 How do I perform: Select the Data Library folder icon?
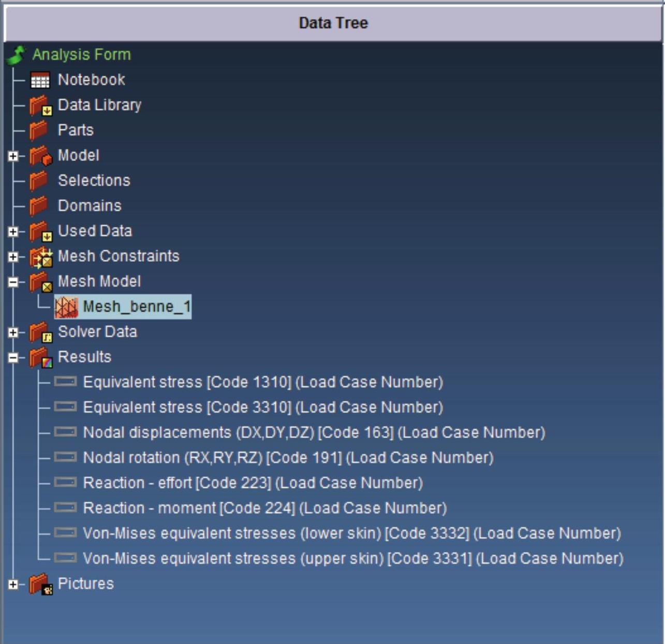(x=40, y=106)
